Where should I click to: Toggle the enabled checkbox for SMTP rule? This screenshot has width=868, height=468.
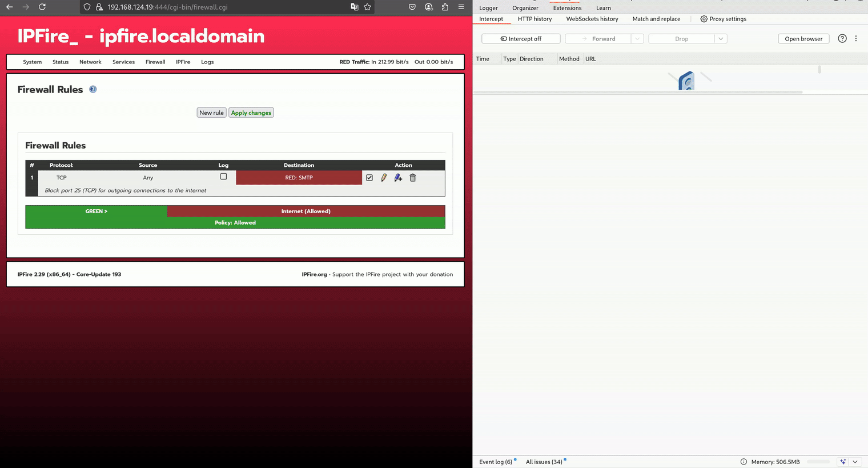(369, 178)
